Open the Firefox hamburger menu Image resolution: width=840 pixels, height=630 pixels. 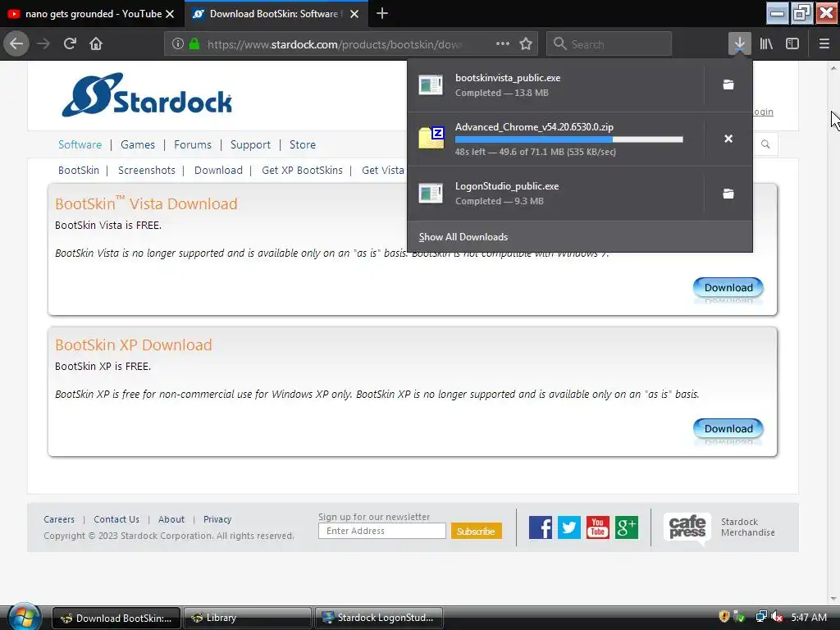pyautogui.click(x=824, y=44)
